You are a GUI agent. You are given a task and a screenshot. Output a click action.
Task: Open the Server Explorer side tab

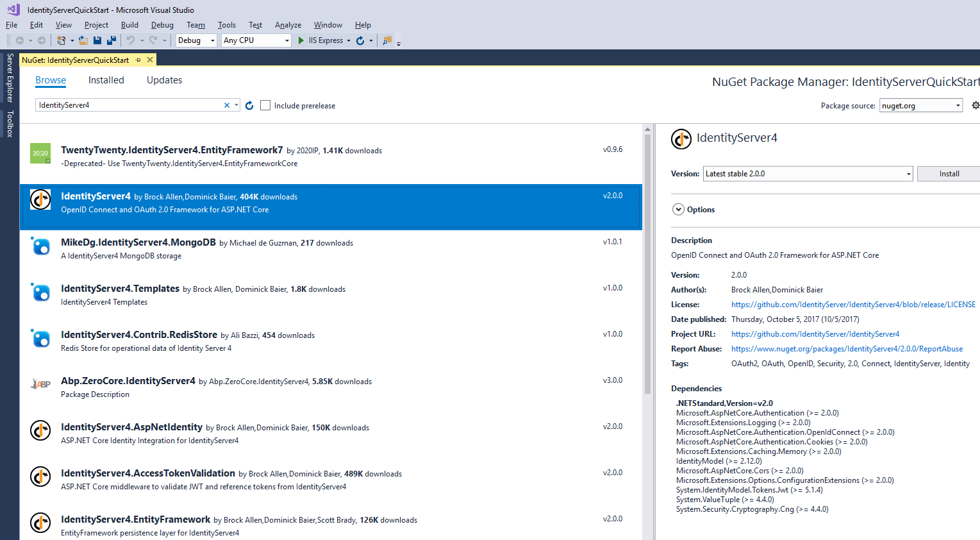click(x=10, y=78)
